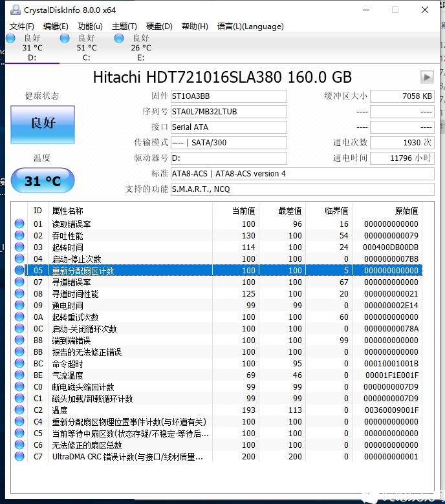Click the 31 °C temperature button
This screenshot has height=504, width=445.
click(x=43, y=181)
